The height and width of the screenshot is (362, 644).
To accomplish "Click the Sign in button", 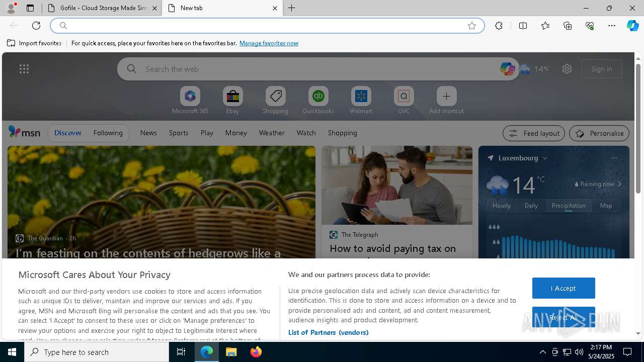I will point(602,69).
